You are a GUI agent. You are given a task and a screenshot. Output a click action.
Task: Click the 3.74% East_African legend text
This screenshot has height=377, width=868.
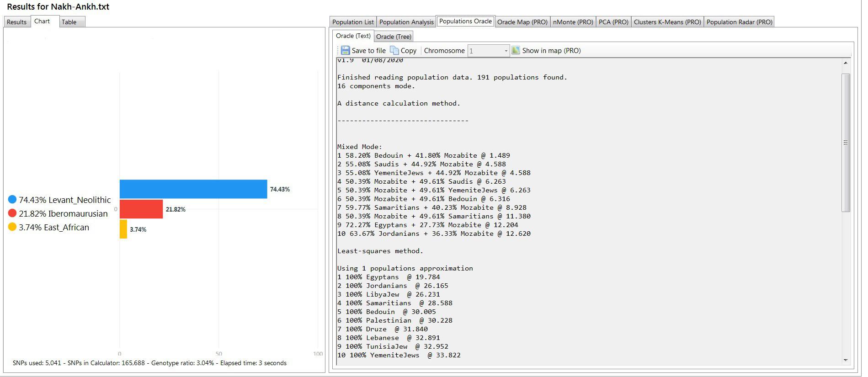click(x=54, y=227)
